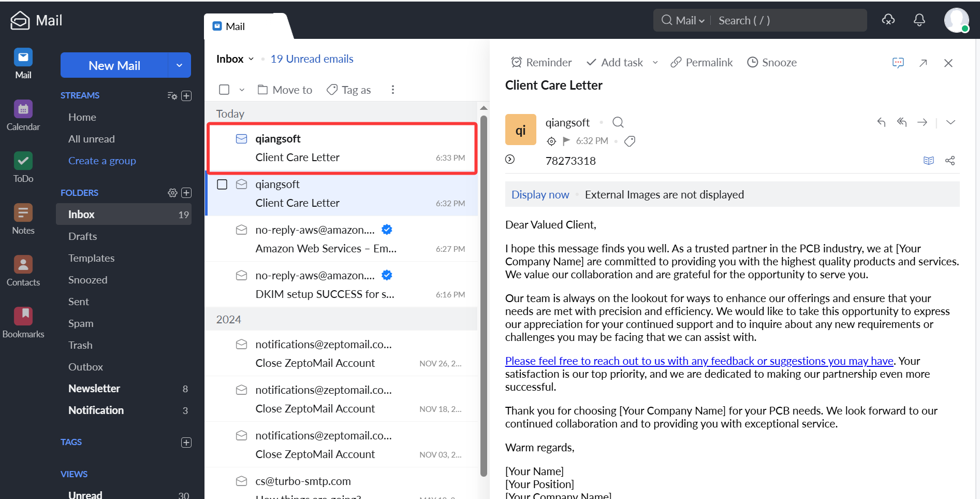The image size is (980, 499).
Task: Open select-all checkbox dropdown arrow
Action: point(242,90)
